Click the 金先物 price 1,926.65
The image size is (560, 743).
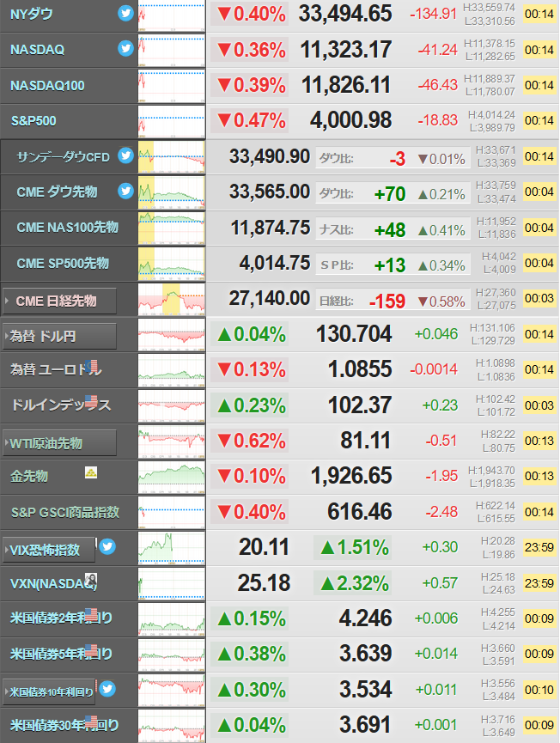coord(351,476)
